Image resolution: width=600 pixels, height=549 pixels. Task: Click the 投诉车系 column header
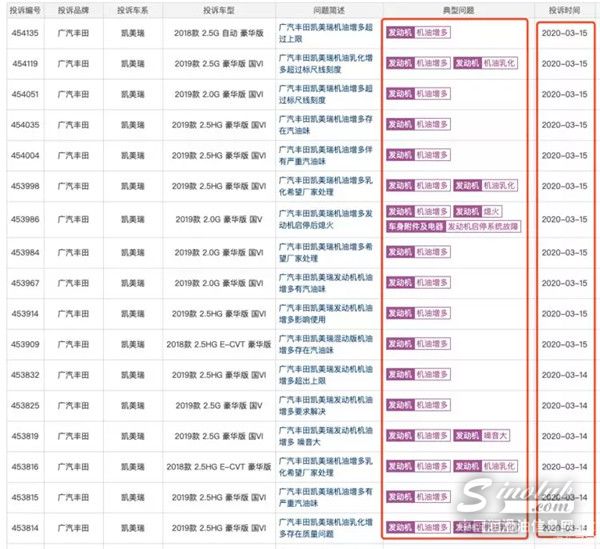pos(133,9)
